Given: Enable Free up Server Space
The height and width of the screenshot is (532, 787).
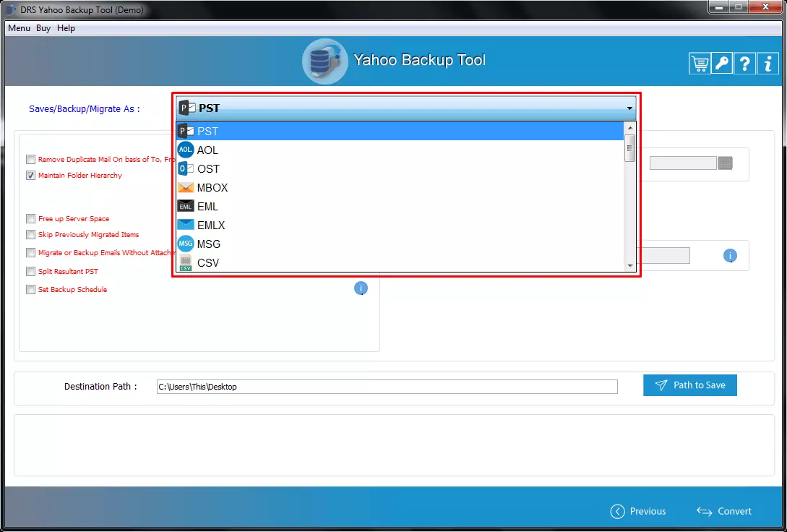Looking at the screenshot, I should pyautogui.click(x=30, y=219).
